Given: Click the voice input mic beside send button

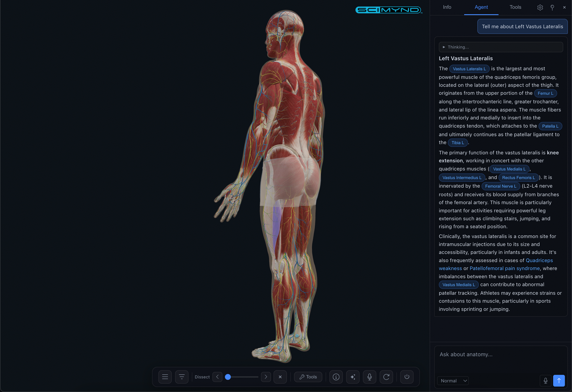Looking at the screenshot, I should click(545, 381).
